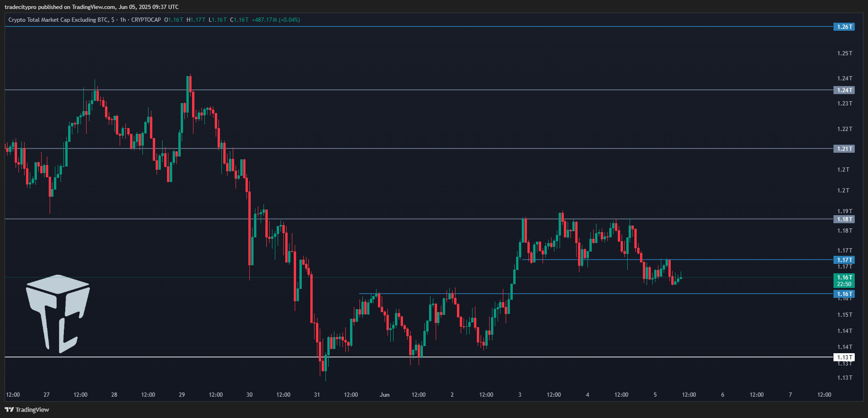This screenshot has width=868, height=418.
Task: Click the 6 date label on the time axis
Action: point(722,394)
